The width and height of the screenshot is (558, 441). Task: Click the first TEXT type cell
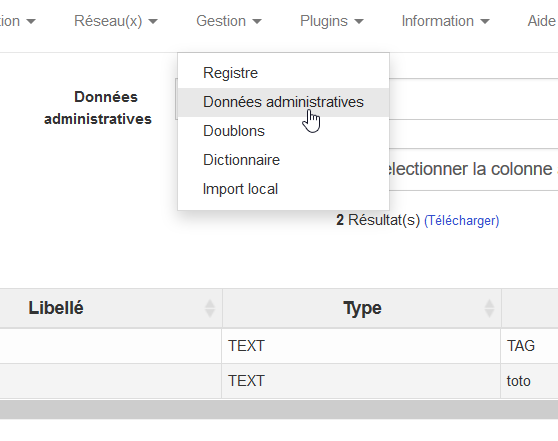[361, 346]
